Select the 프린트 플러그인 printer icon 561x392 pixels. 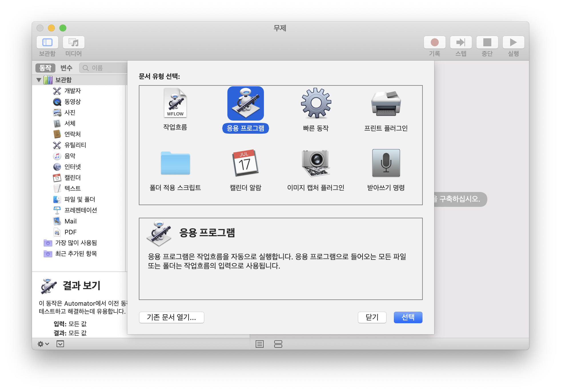point(386,103)
